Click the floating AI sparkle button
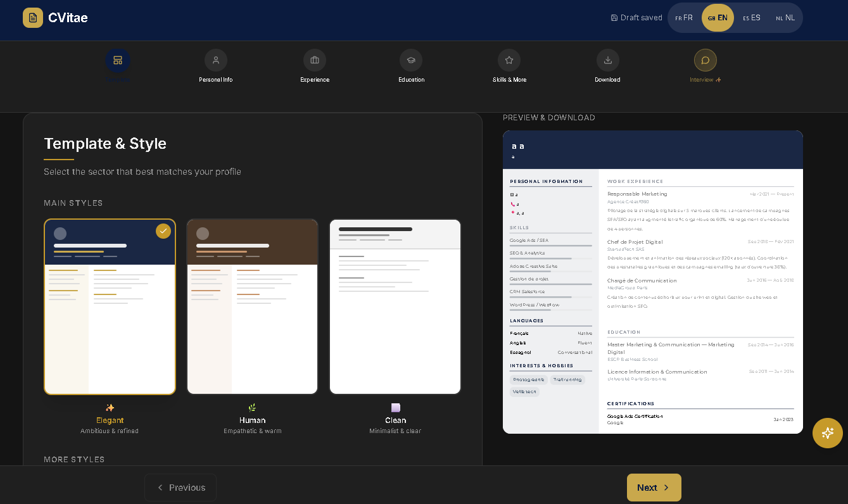 [x=828, y=433]
